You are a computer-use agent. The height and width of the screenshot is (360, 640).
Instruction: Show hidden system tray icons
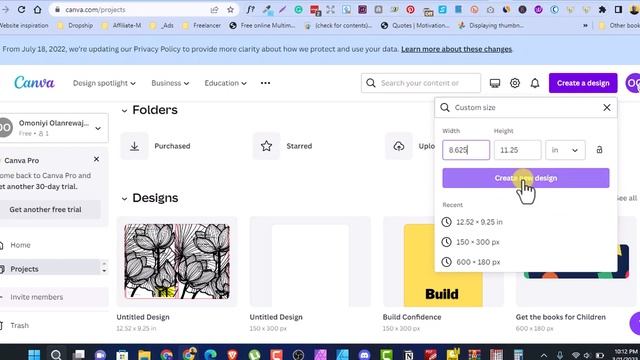tap(544, 355)
